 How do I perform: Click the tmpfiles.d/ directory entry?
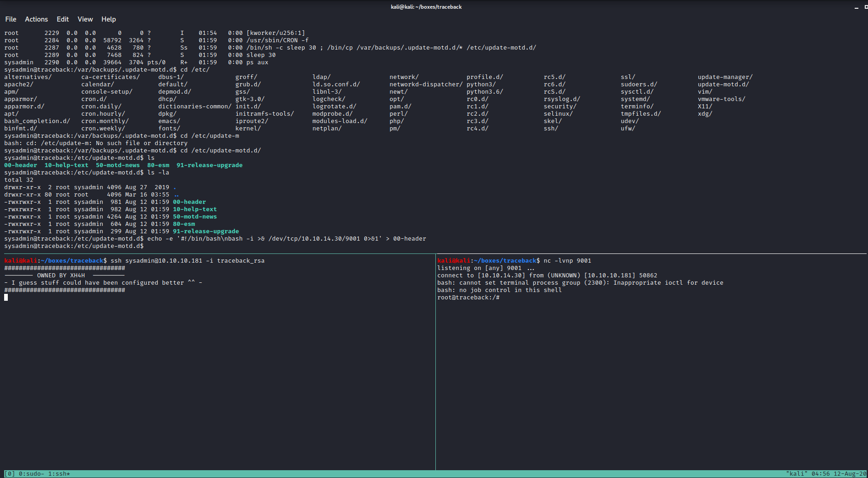[641, 114]
